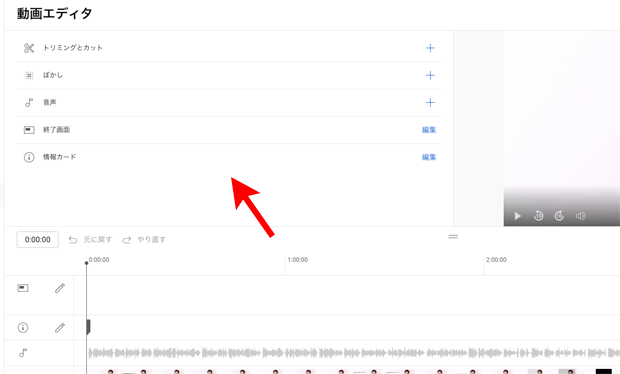Click the 2:00:00 mark on ruler

click(x=496, y=260)
